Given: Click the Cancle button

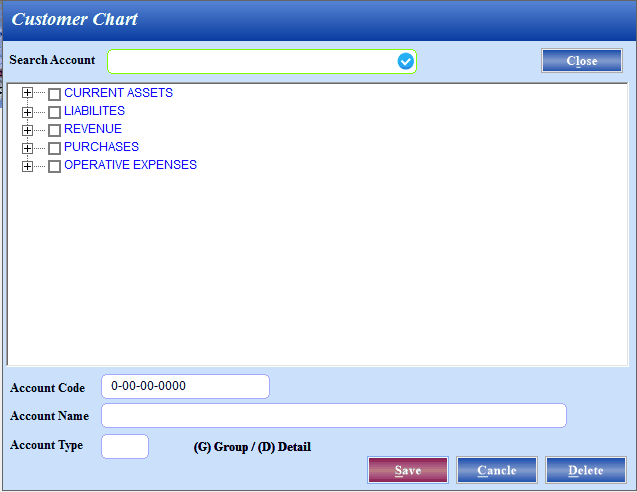Looking at the screenshot, I should [x=497, y=470].
